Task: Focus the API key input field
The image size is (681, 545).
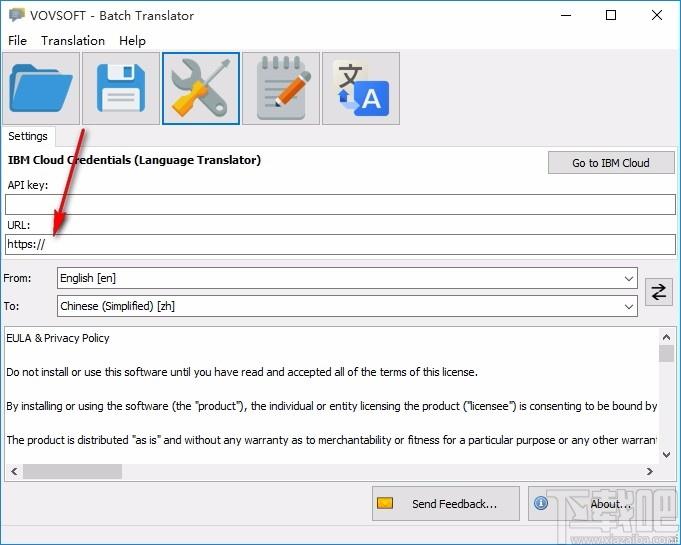Action: click(x=340, y=204)
